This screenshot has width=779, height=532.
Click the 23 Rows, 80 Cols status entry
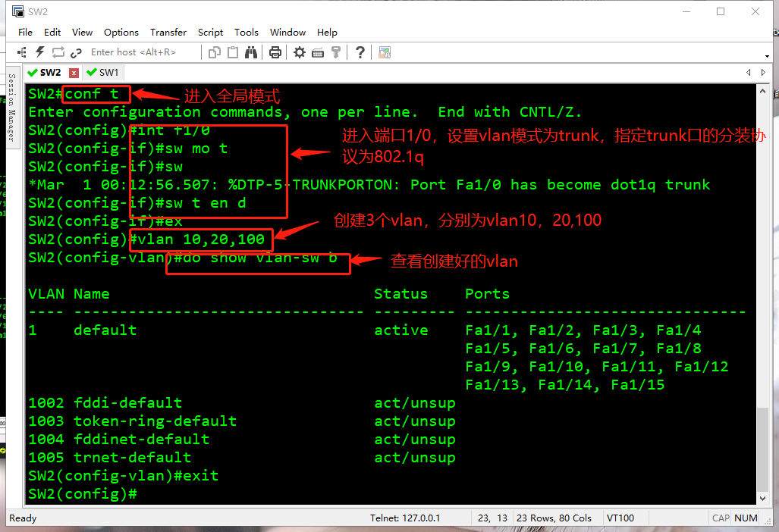pyautogui.click(x=554, y=518)
